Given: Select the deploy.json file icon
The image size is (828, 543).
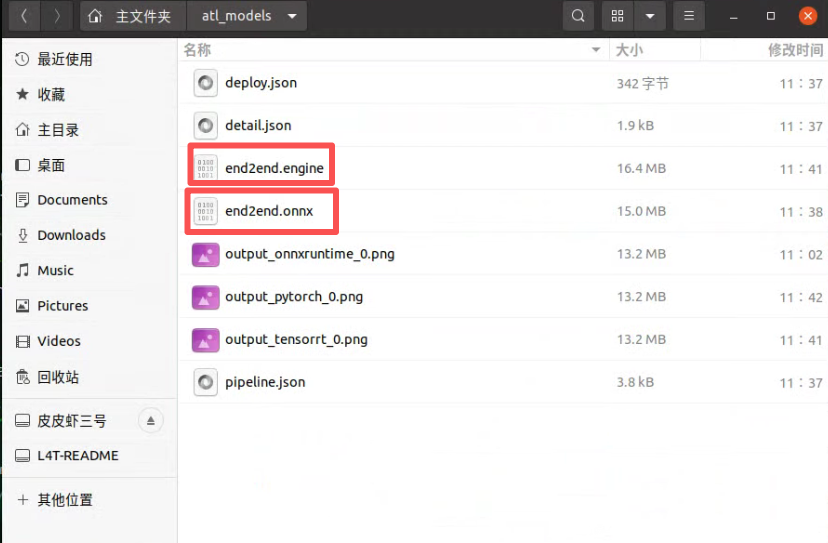Looking at the screenshot, I should pos(205,83).
